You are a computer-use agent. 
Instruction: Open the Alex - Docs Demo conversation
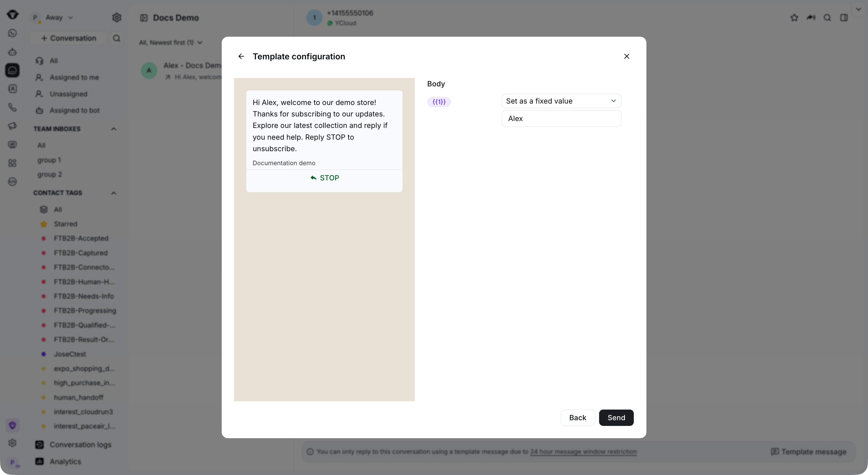click(182, 71)
